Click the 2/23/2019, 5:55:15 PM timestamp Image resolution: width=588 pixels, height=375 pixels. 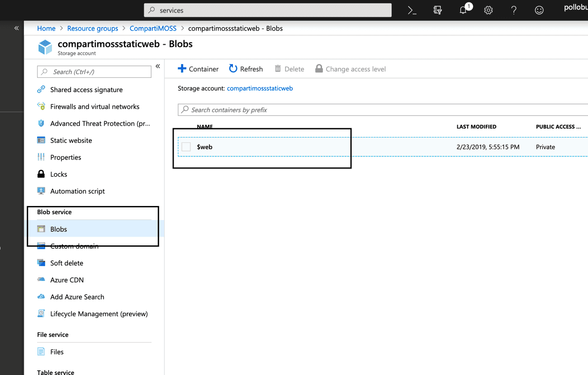point(488,147)
